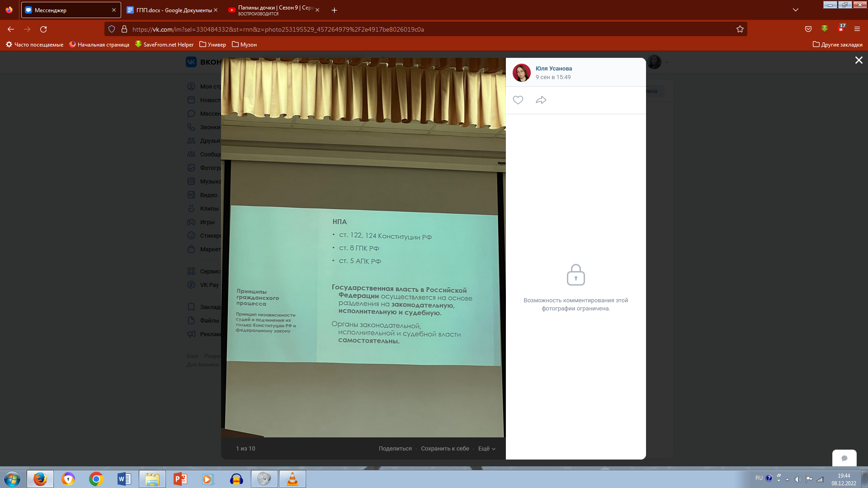This screenshot has height=488, width=868.
Task: Open a new browser tab
Action: coord(335,10)
